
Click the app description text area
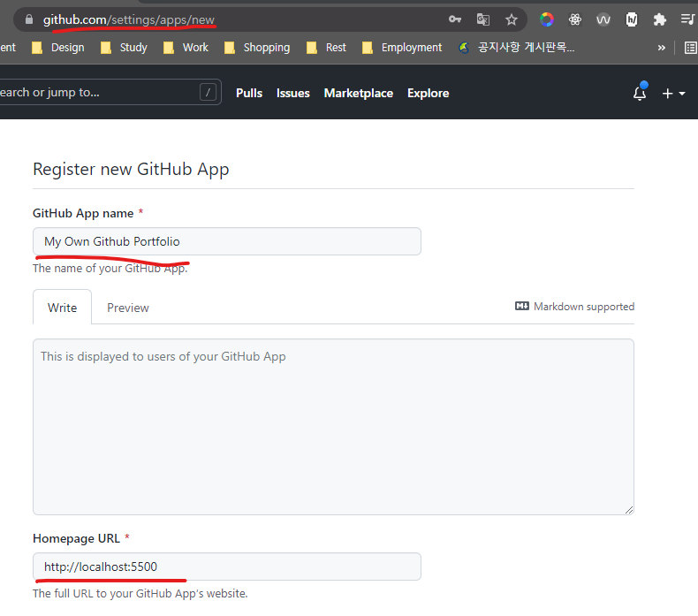(x=333, y=427)
